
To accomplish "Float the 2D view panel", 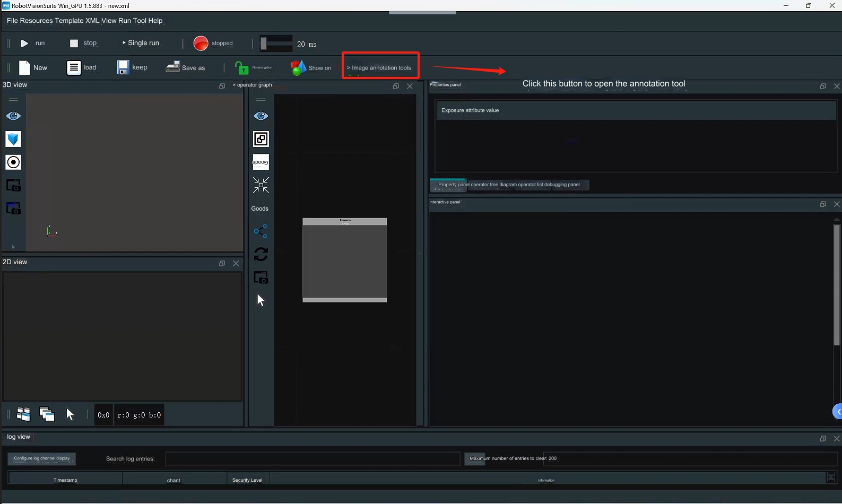I will coord(222,263).
